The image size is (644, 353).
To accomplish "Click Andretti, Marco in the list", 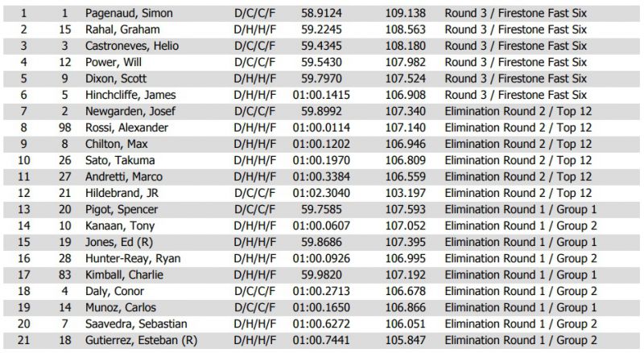I will [x=124, y=177].
